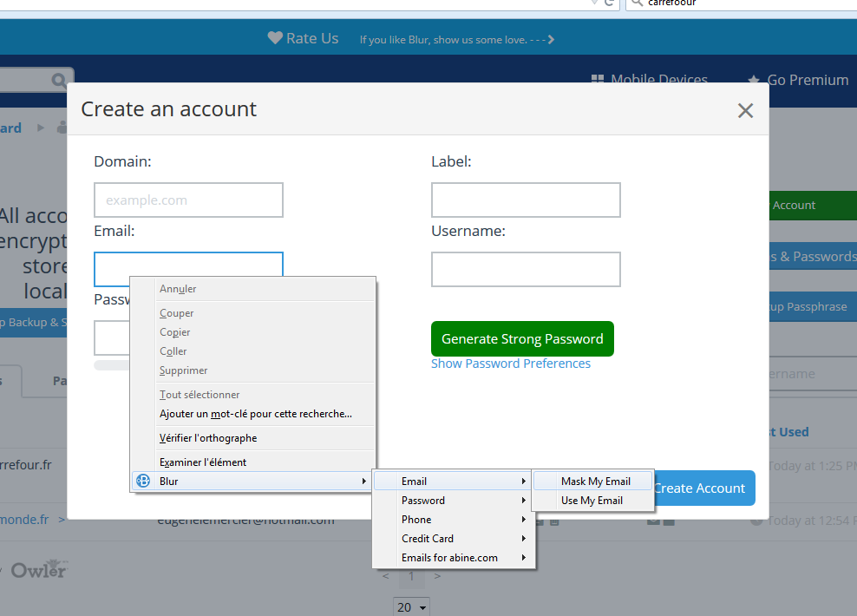Expand the Phone submenu
The image size is (857, 616).
click(453, 519)
